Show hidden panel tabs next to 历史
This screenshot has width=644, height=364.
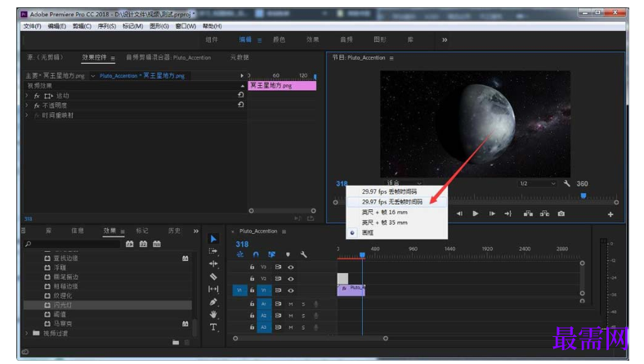coord(196,231)
